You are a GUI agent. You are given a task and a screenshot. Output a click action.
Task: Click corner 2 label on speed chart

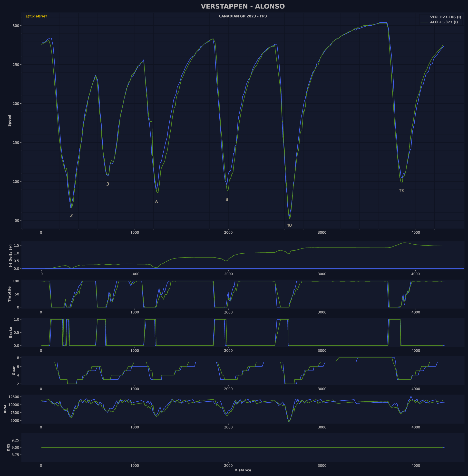coord(71,216)
